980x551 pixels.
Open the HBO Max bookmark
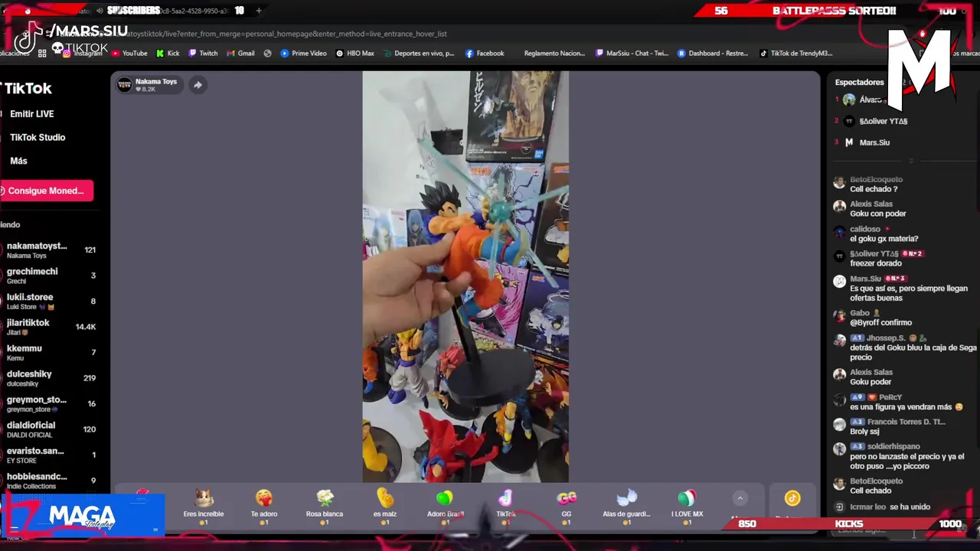click(x=354, y=54)
